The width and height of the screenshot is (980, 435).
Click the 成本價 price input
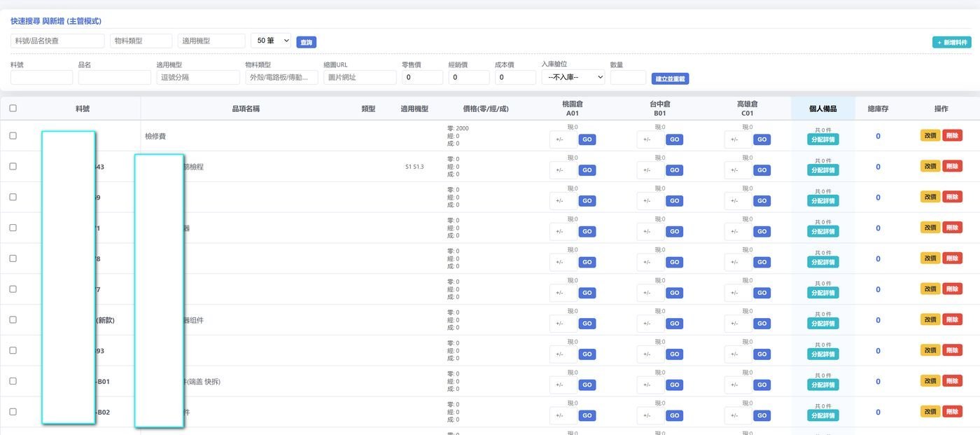515,77
